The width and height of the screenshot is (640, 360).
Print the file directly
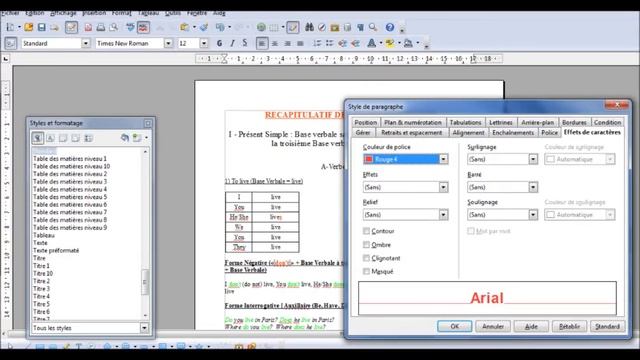tap(100, 27)
